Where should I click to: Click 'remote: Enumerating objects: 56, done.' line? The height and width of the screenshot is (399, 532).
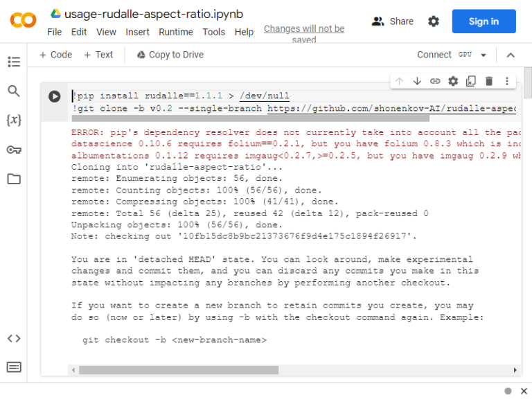[x=177, y=179]
